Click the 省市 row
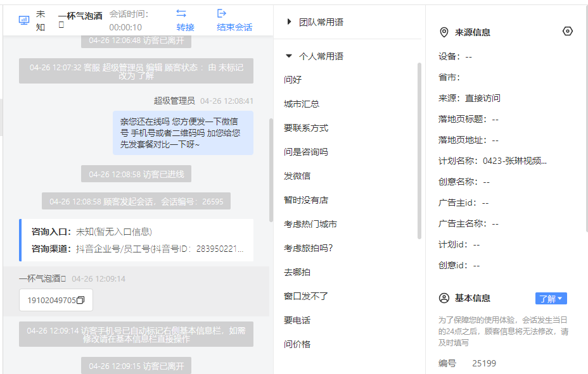This screenshot has width=588, height=374. pos(449,77)
